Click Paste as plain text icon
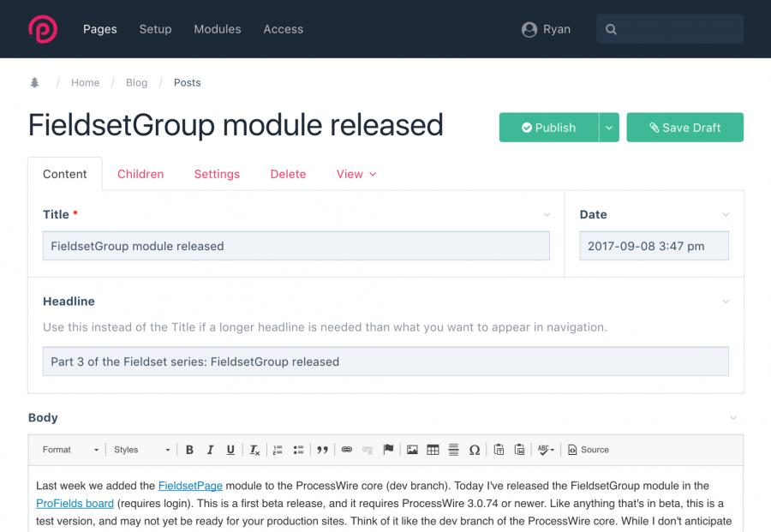771x532 pixels. pos(499,450)
